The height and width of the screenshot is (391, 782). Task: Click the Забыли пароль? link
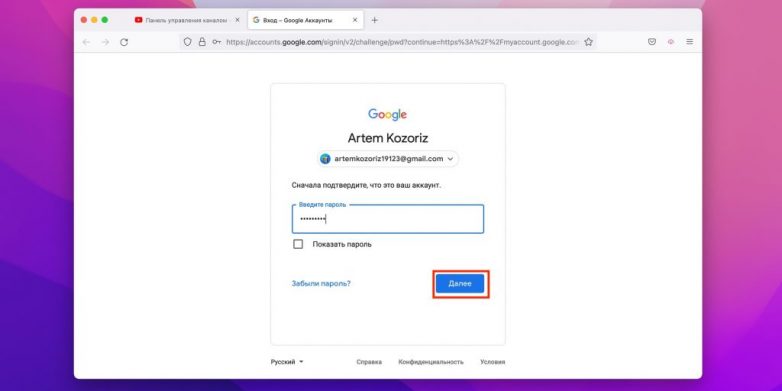coord(321,283)
